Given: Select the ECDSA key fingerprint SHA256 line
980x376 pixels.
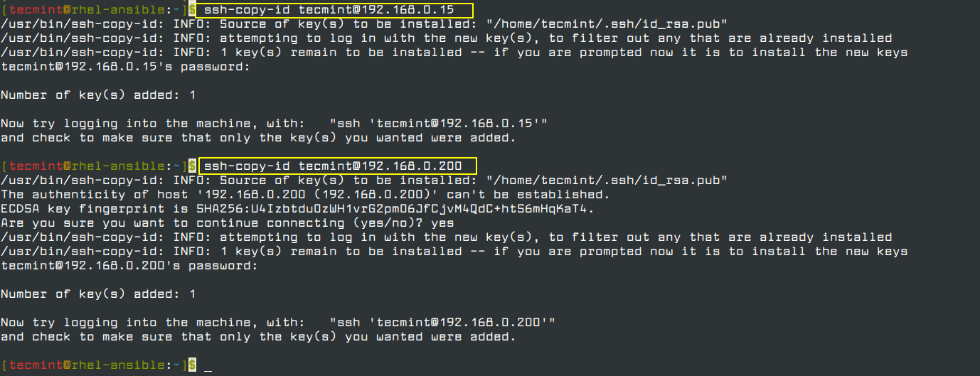Looking at the screenshot, I should (x=297, y=209).
